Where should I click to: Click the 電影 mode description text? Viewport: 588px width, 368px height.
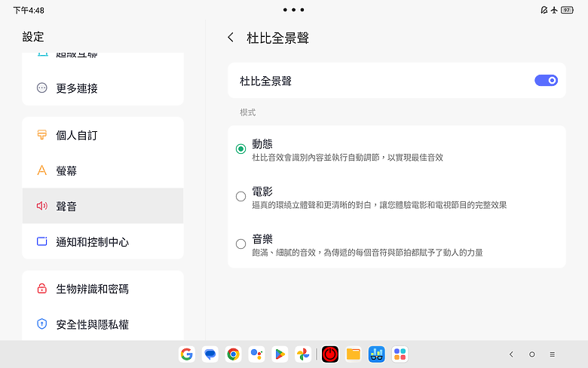coord(379,205)
